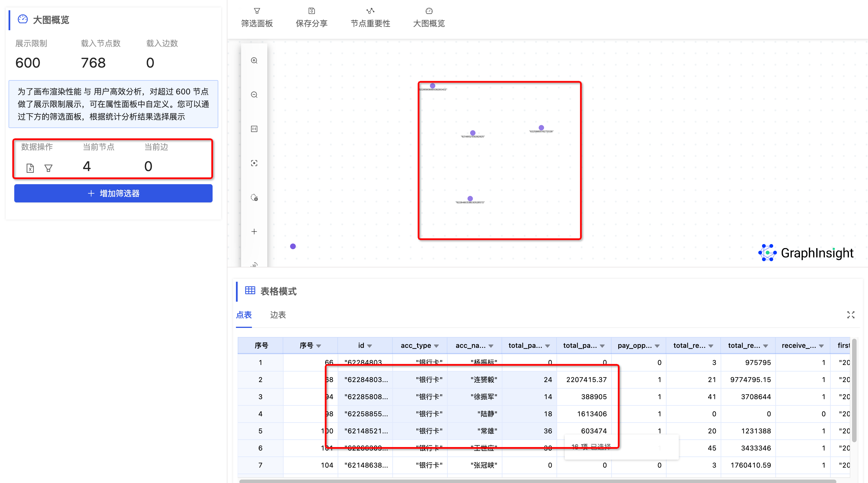The height and width of the screenshot is (483, 868).
Task: Click the vertical scrollbar of the table
Action: [854, 391]
